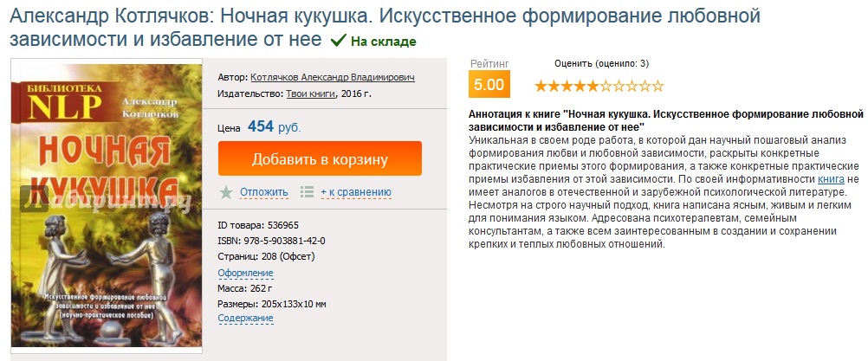This screenshot has width=868, height=361.
Task: Select the third rating star
Action: click(567, 86)
